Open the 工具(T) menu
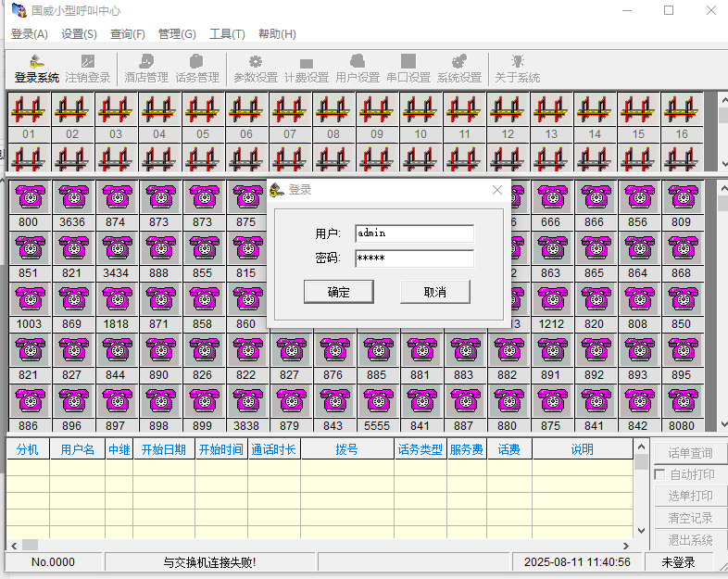 [x=227, y=34]
